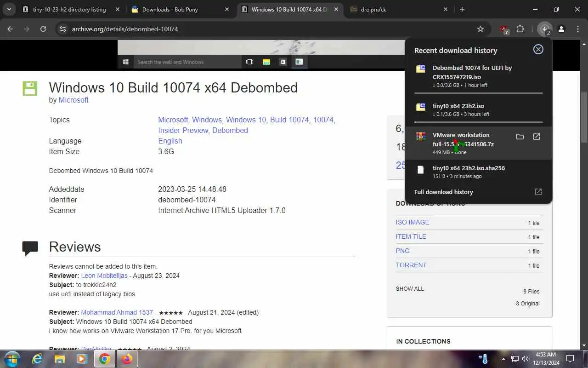Open the Debombed topic link
This screenshot has width=588, height=368.
(230, 130)
